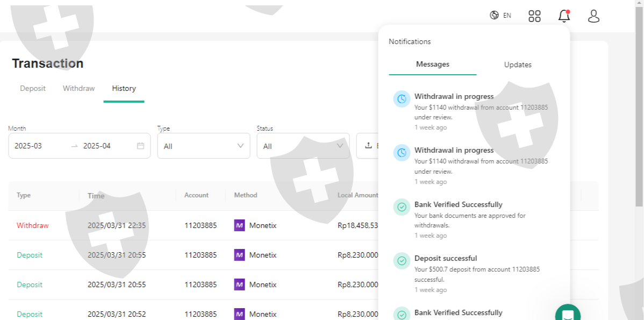The image size is (644, 320).
Task: Click the export button beside Status filter
Action: (368, 146)
